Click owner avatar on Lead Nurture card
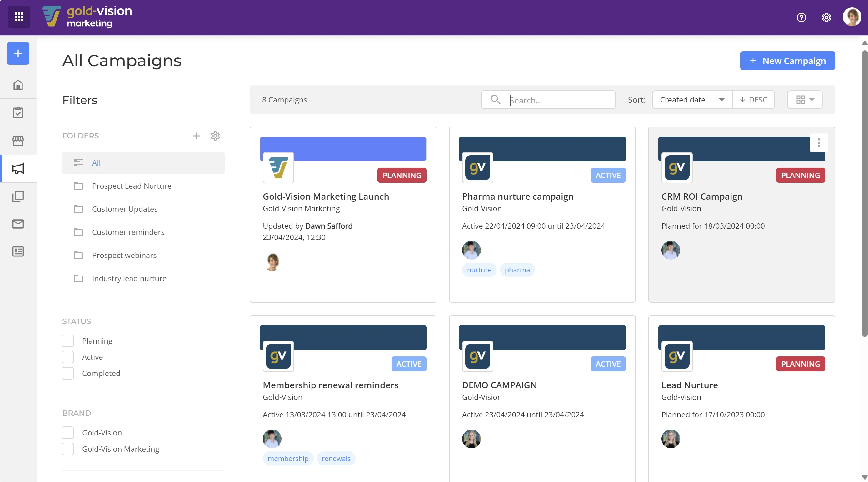Screen dimensions: 868x482 (671, 439)
